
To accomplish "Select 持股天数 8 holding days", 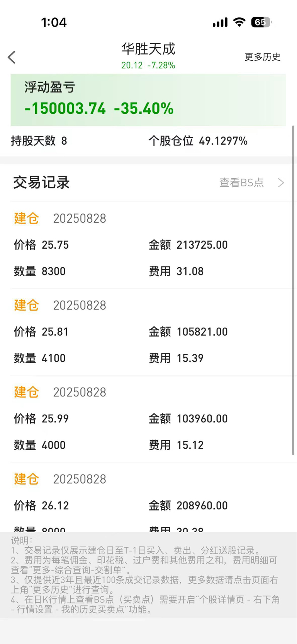I will [x=39, y=141].
